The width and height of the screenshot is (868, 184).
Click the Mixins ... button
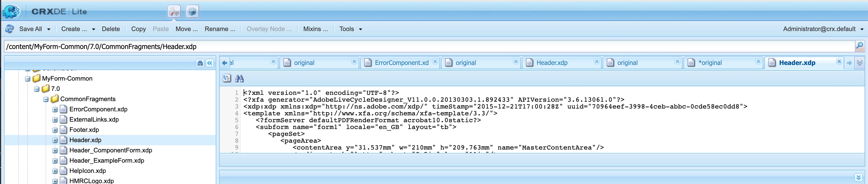(x=316, y=29)
